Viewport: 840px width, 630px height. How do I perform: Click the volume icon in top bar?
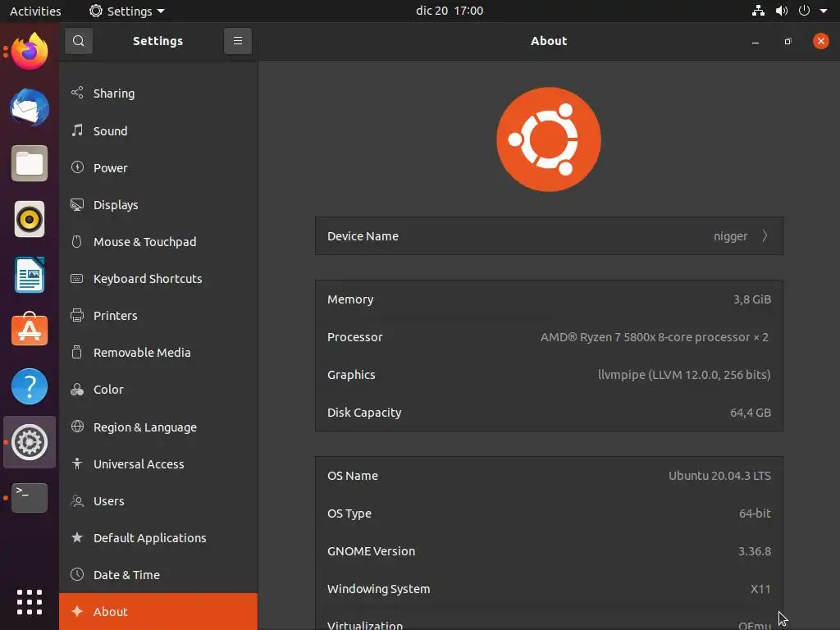(782, 11)
